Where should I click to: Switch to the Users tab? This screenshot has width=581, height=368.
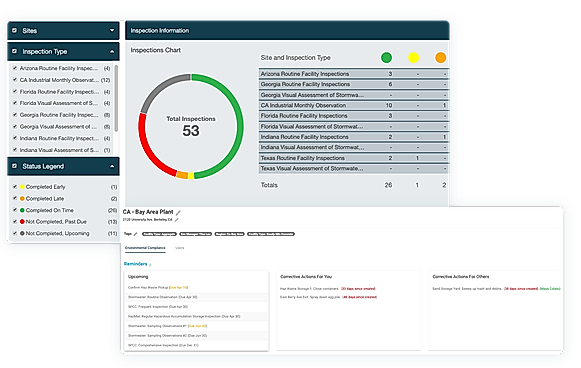[180, 248]
